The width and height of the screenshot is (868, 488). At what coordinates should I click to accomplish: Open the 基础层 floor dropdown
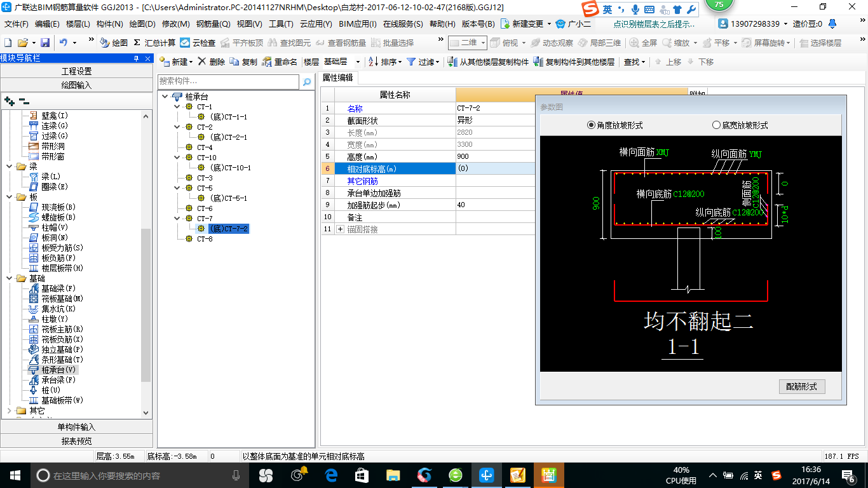[x=357, y=62]
